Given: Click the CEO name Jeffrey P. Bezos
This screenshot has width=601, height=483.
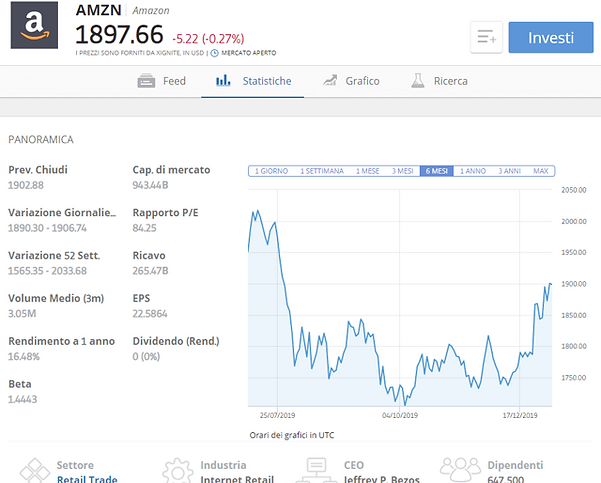Looking at the screenshot, I should [382, 479].
